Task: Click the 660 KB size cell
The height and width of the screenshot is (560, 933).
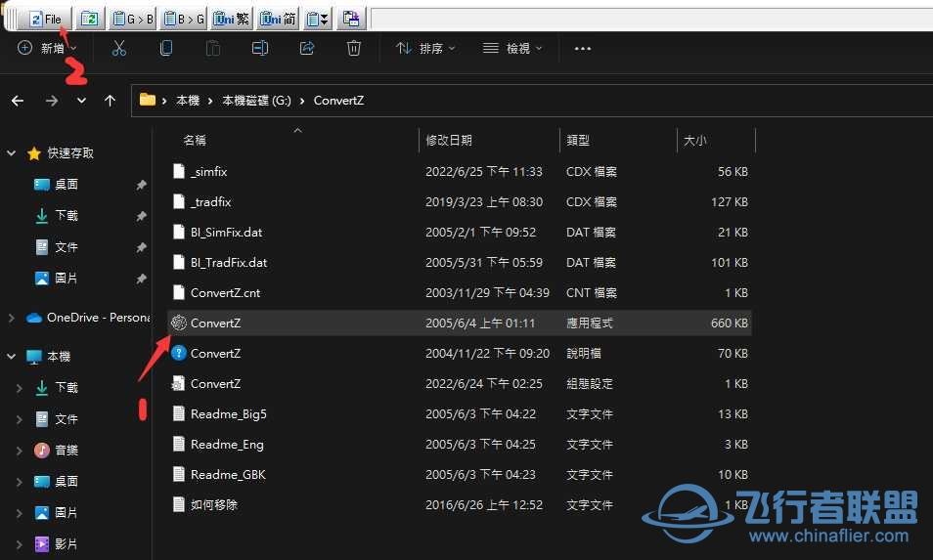Action: tap(729, 323)
